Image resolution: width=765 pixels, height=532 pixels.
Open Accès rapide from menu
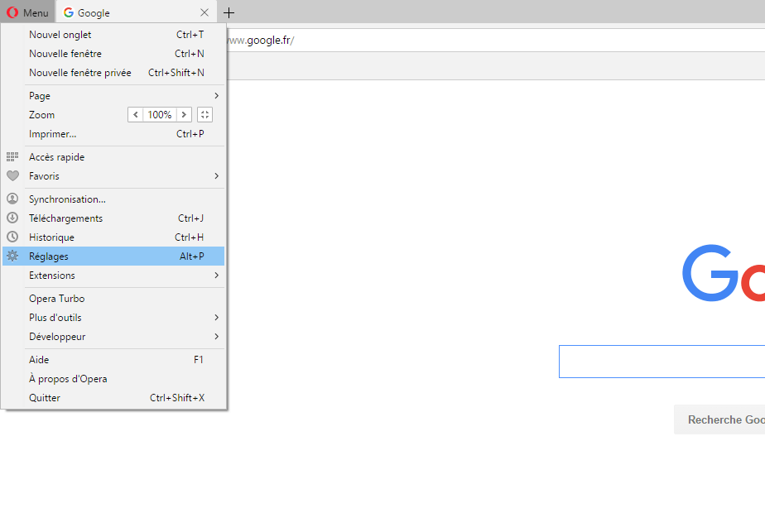pos(113,157)
